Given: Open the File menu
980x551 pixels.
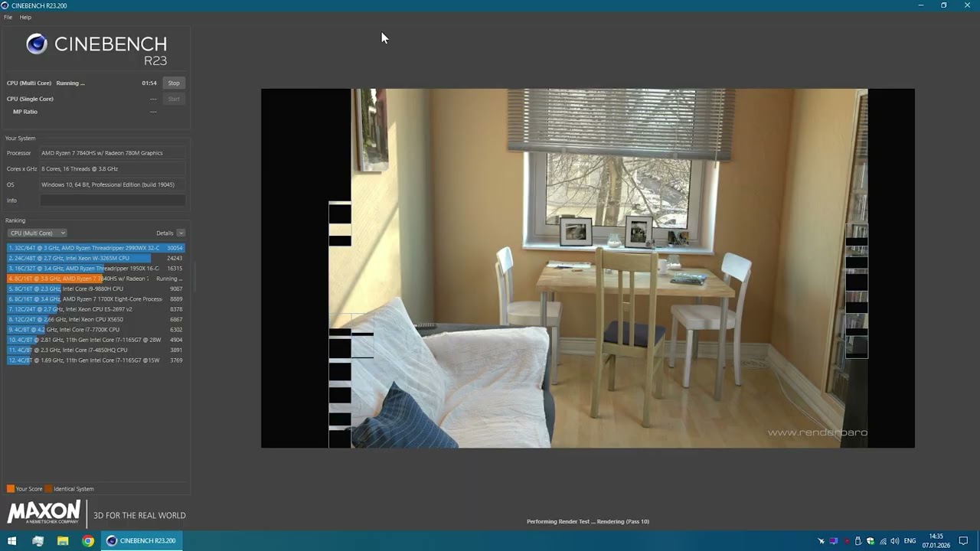Looking at the screenshot, I should pos(8,17).
